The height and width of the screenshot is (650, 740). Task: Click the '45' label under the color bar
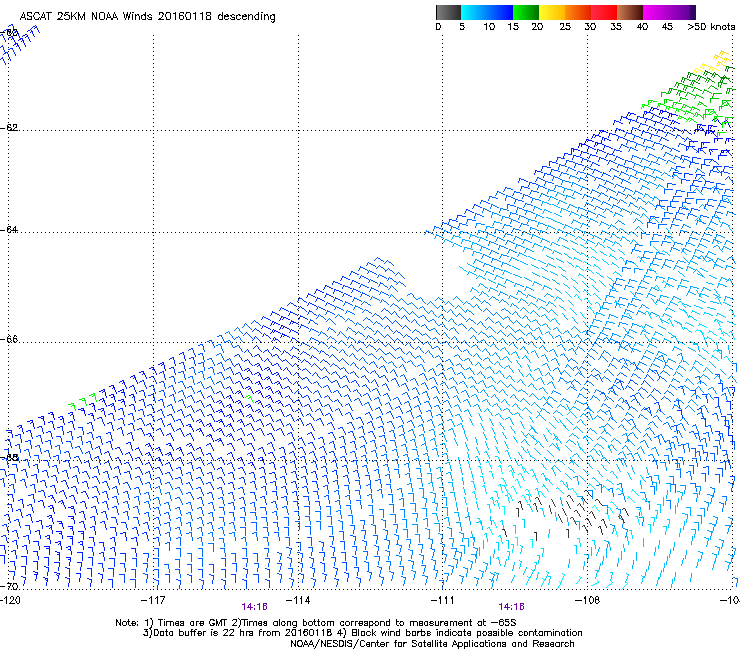pos(667,26)
